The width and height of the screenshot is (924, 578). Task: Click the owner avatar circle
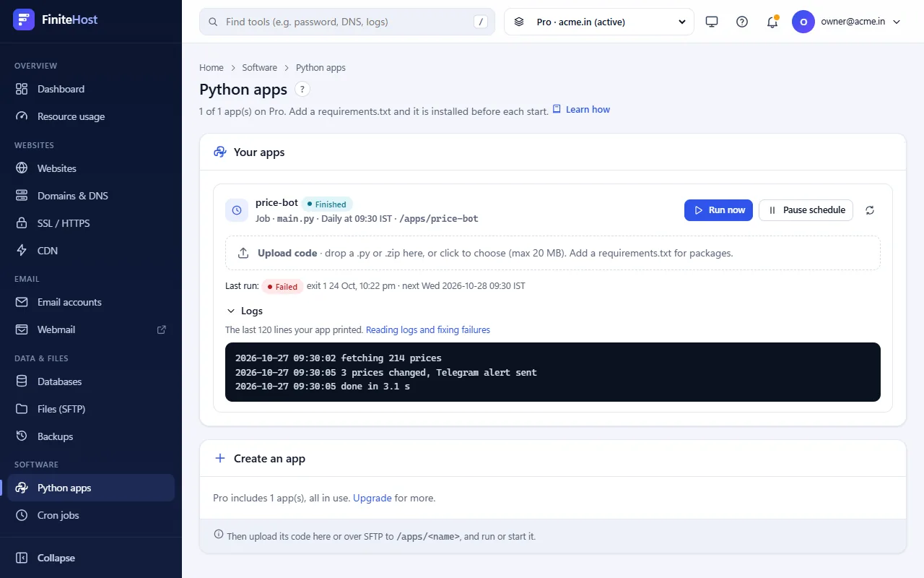tap(803, 22)
